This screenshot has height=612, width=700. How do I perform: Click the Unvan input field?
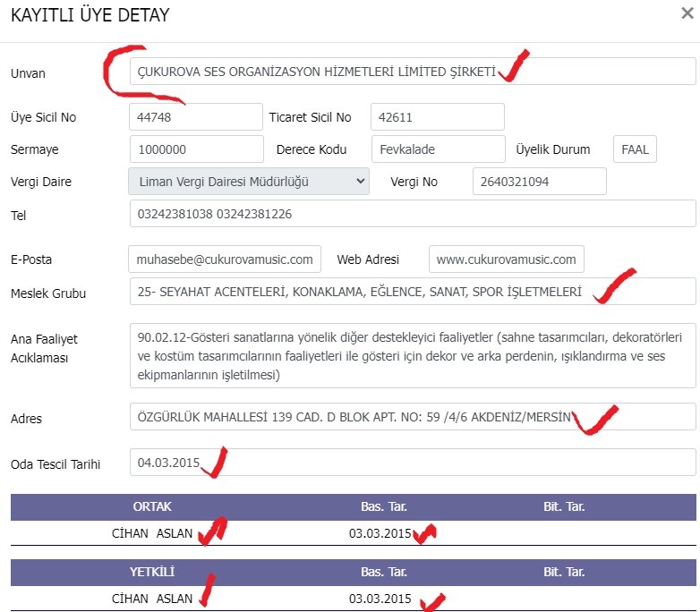click(x=413, y=72)
